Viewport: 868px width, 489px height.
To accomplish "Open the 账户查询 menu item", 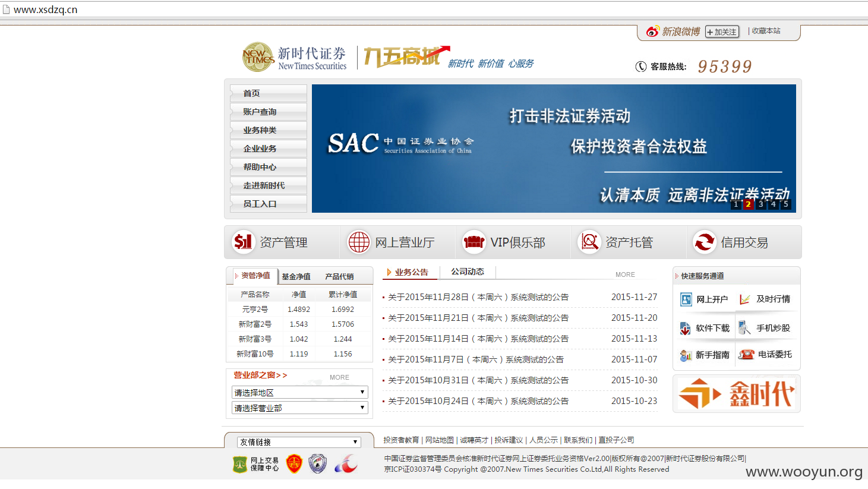I will coord(269,112).
